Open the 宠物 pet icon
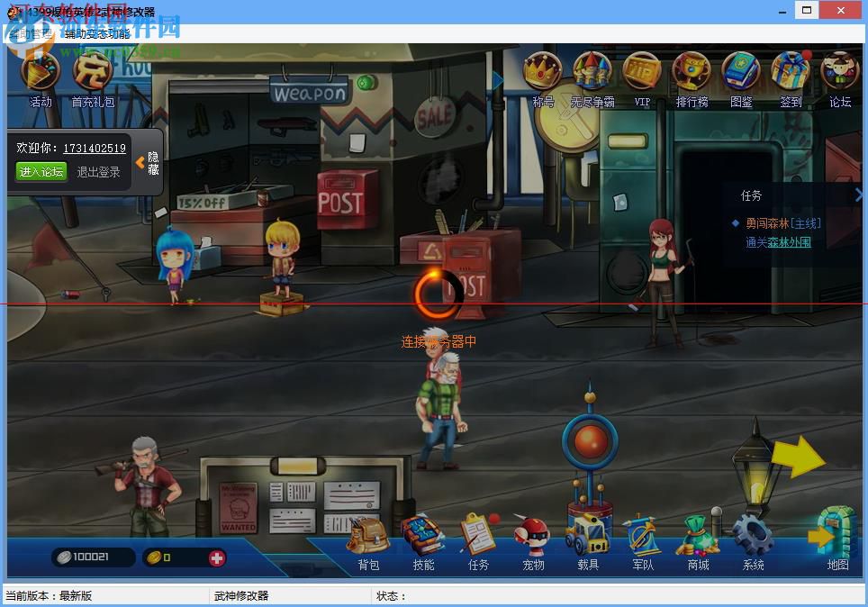Screen dimensions: 868x607 [x=533, y=543]
